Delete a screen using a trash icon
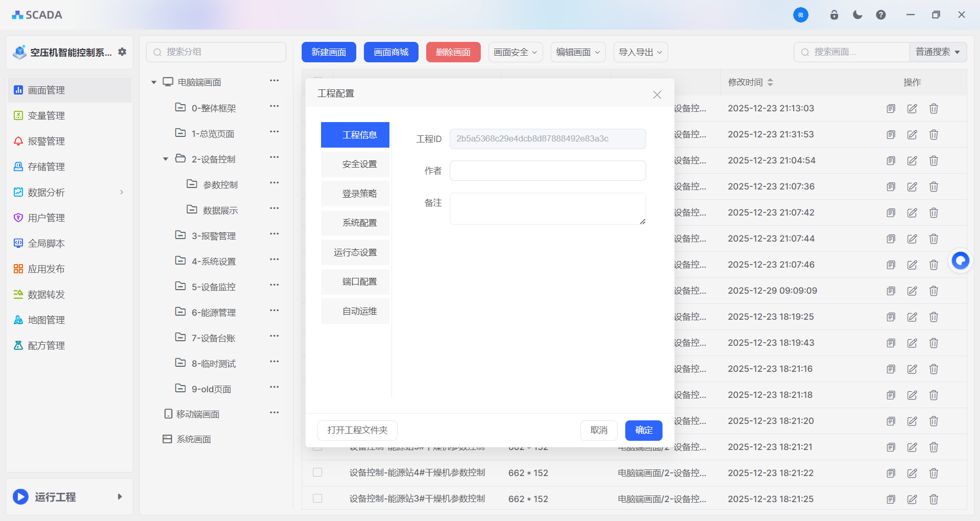The image size is (980, 521). tap(934, 108)
